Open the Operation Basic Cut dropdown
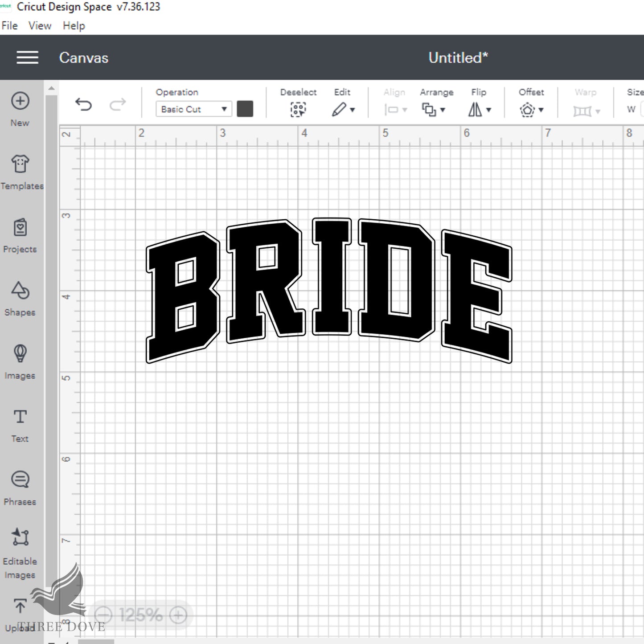Image resolution: width=644 pixels, height=644 pixels. click(193, 109)
